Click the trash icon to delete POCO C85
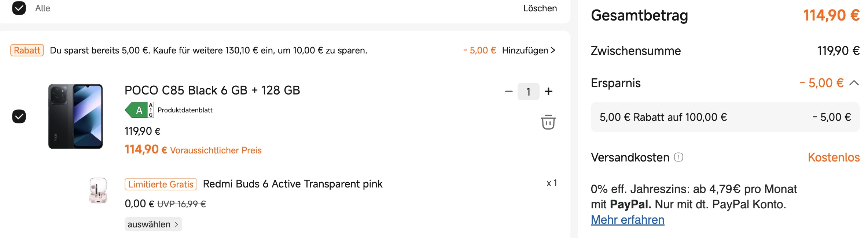 pyautogui.click(x=547, y=123)
